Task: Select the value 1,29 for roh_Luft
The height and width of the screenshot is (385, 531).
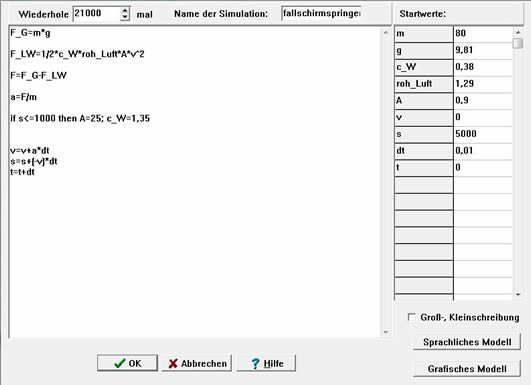Action: click(x=483, y=84)
